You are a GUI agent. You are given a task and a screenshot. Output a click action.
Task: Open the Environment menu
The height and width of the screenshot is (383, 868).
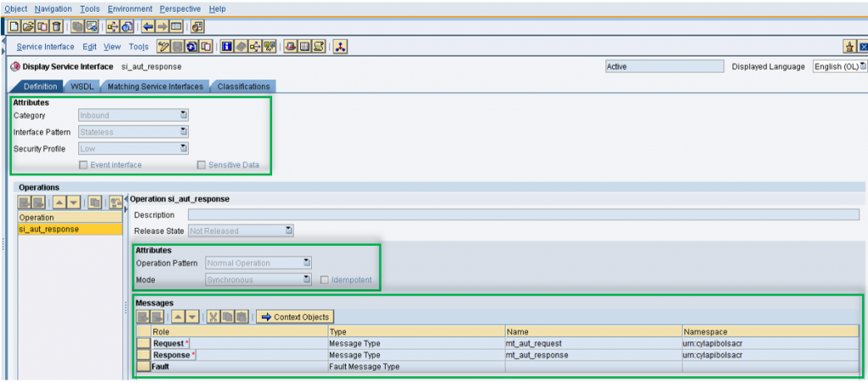tap(130, 8)
